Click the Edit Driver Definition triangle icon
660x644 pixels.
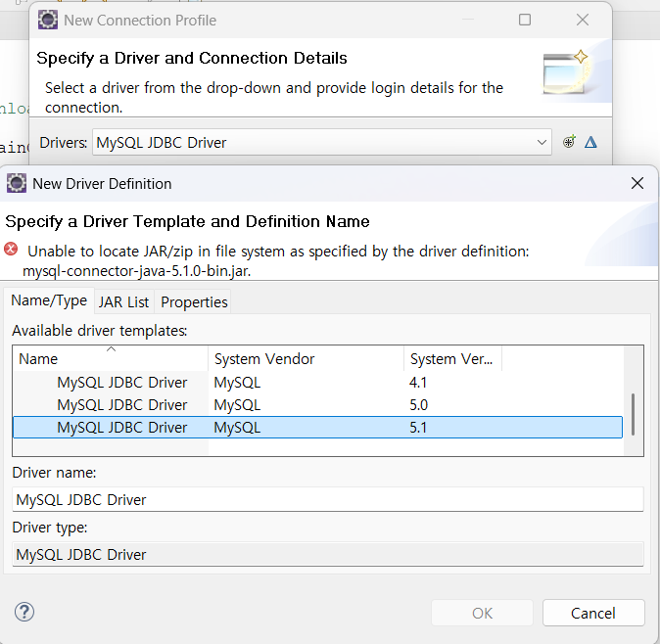pos(590,142)
